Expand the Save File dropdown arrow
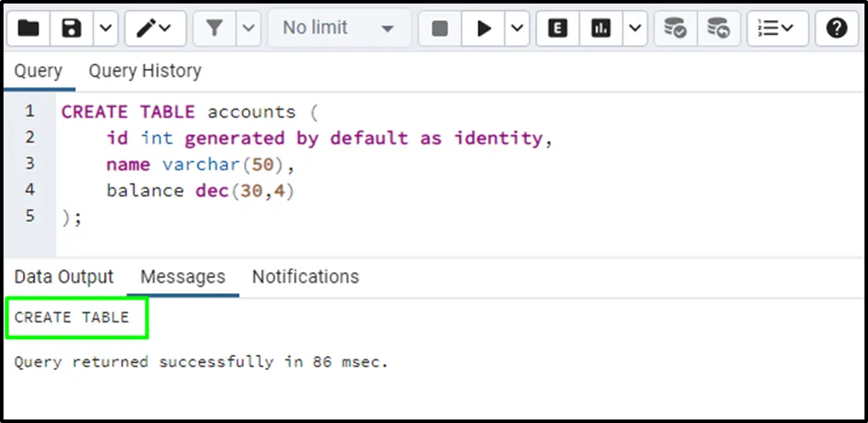The width and height of the screenshot is (868, 423). pyautogui.click(x=105, y=28)
